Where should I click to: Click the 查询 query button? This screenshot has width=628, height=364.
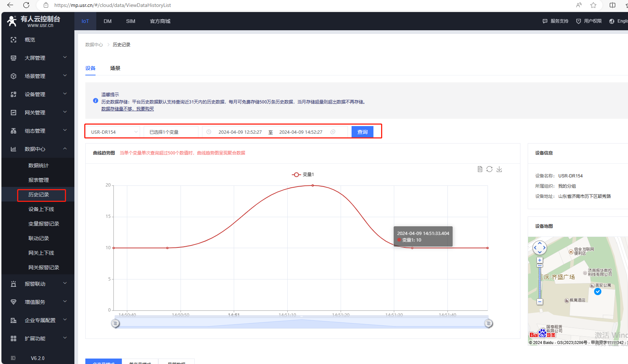pyautogui.click(x=362, y=132)
